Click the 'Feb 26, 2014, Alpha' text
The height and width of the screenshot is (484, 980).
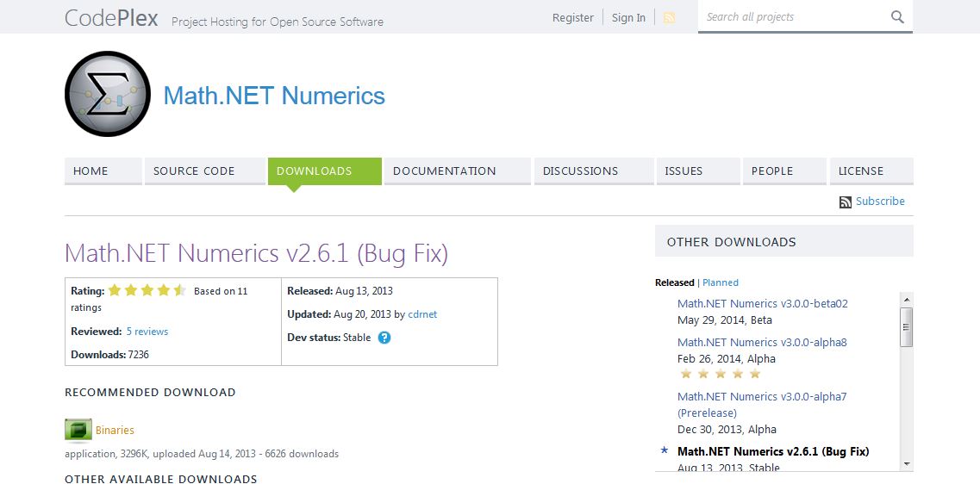[x=727, y=359]
